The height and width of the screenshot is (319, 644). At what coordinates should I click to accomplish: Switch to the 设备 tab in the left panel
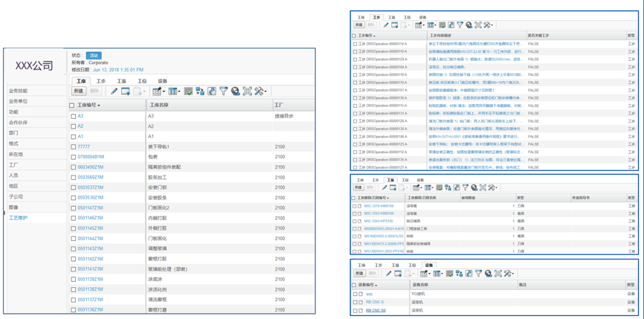pyautogui.click(x=163, y=81)
